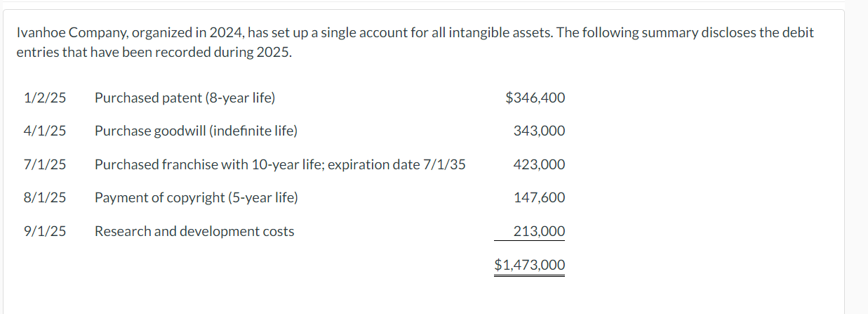This screenshot has width=868, height=314.
Task: Select the Purchase goodwill (indefinite life) text
Action: (196, 131)
